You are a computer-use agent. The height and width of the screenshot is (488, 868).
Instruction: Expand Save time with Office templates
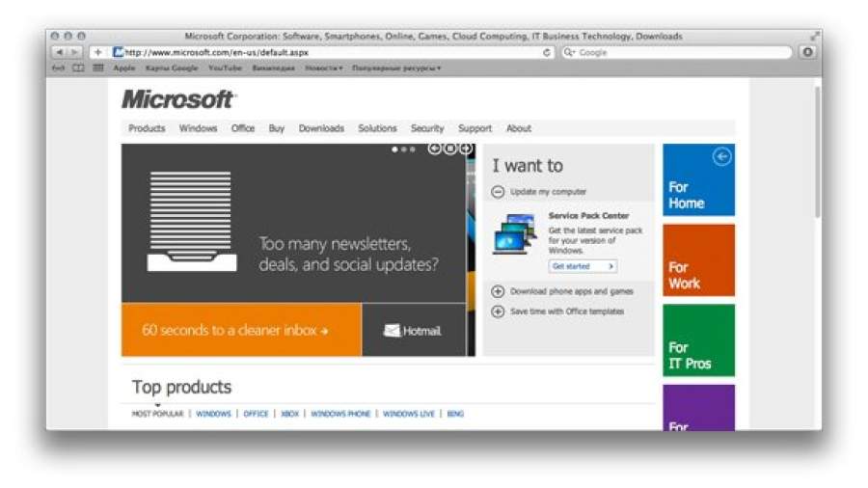pos(498,312)
